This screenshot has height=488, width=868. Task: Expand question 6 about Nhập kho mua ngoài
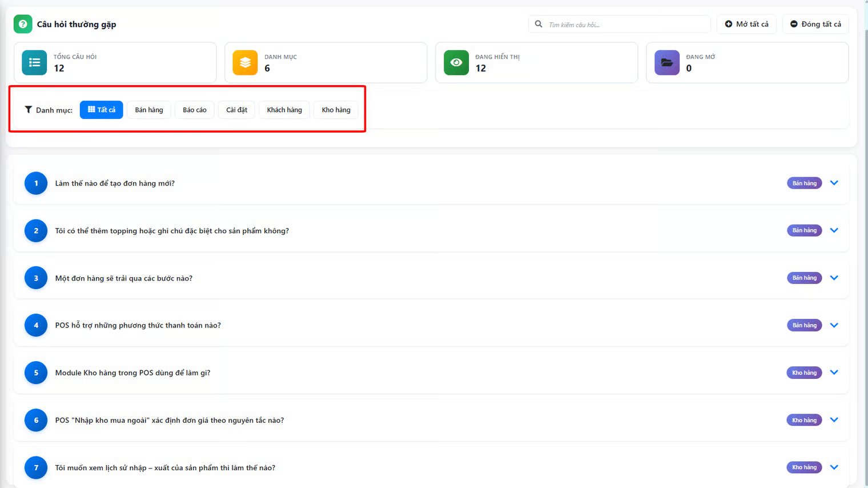click(x=834, y=420)
